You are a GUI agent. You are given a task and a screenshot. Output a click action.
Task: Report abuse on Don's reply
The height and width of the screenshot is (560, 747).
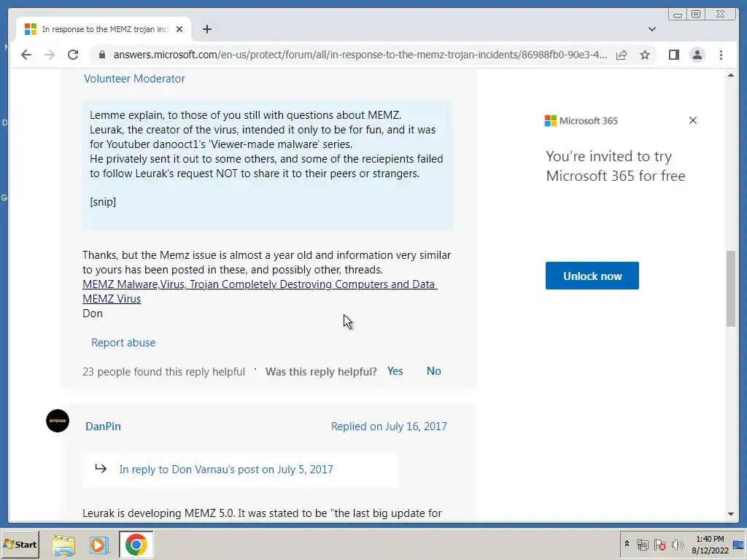(123, 343)
